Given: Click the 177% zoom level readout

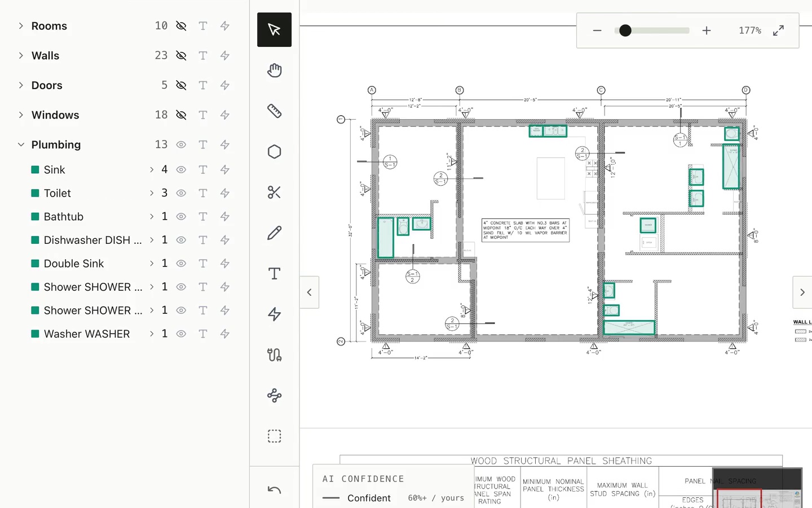Looking at the screenshot, I should 750,30.
